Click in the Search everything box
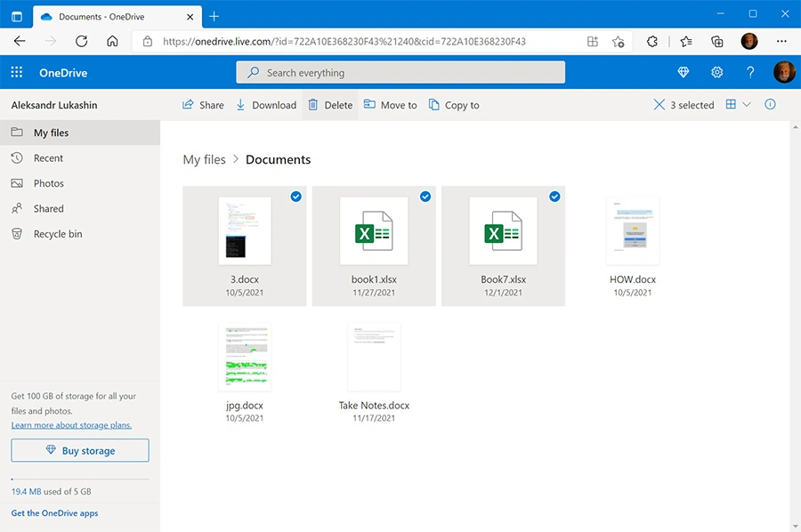The image size is (801, 532). pyautogui.click(x=400, y=72)
